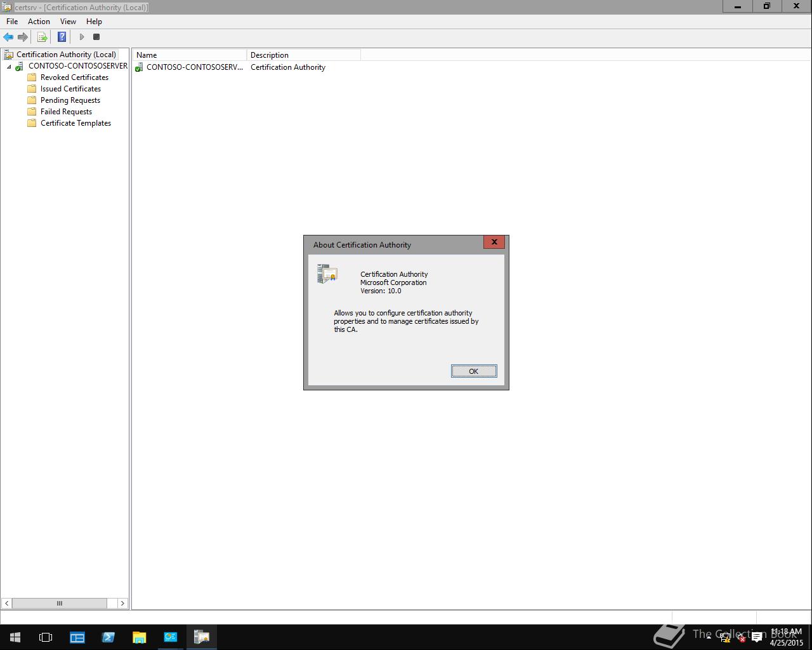Click the Back arrow toolbar icon
The height and width of the screenshot is (650, 812).
(x=8, y=37)
